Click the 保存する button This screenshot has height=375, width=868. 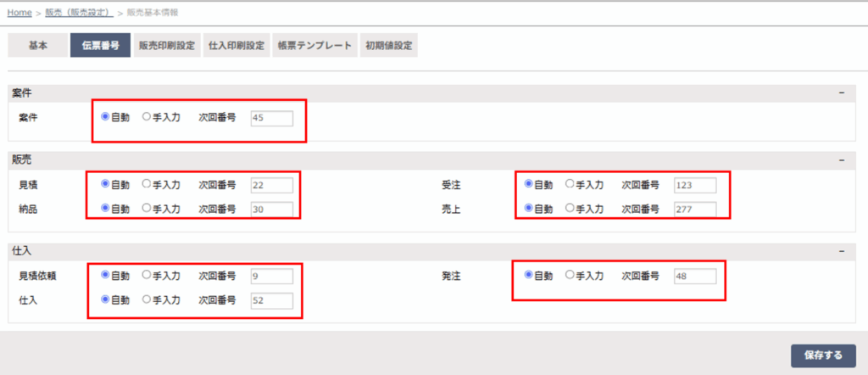[822, 355]
